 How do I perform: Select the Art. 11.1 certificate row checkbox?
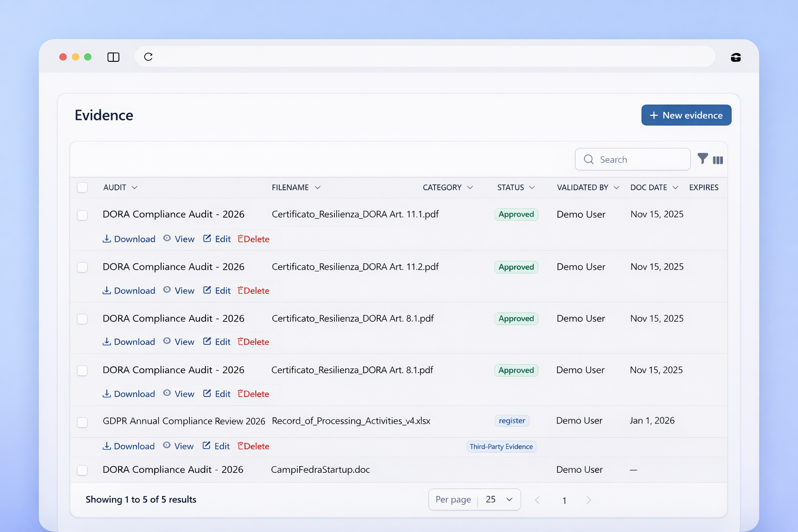(82, 215)
